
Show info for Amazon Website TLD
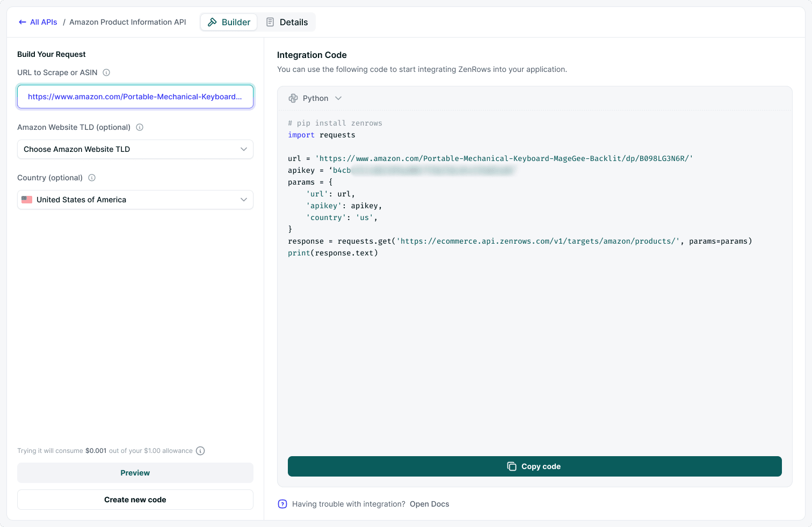140,127
